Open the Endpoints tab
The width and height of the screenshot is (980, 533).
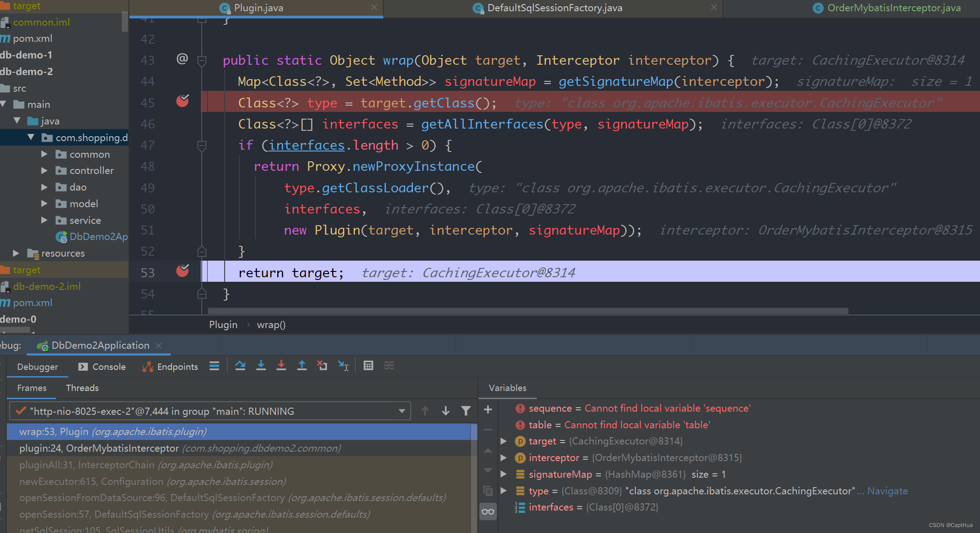click(170, 367)
